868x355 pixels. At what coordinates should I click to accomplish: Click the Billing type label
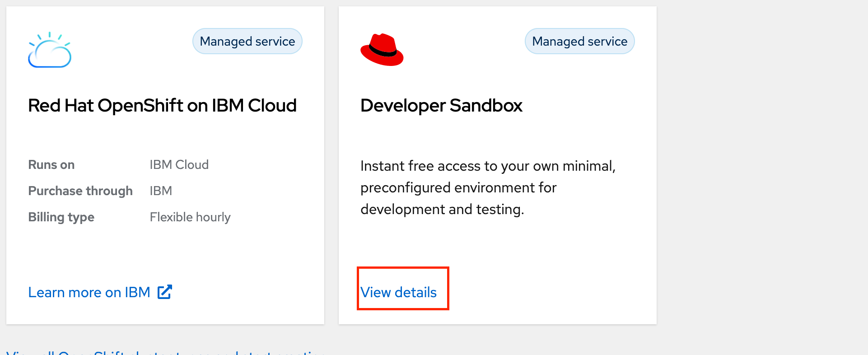(61, 217)
